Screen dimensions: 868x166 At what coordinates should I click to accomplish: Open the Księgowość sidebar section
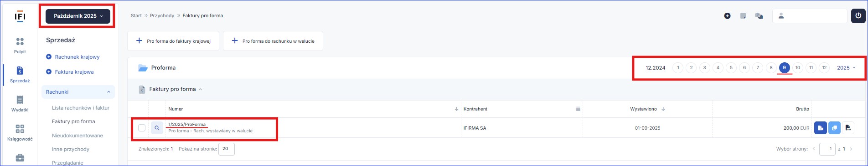click(x=20, y=132)
